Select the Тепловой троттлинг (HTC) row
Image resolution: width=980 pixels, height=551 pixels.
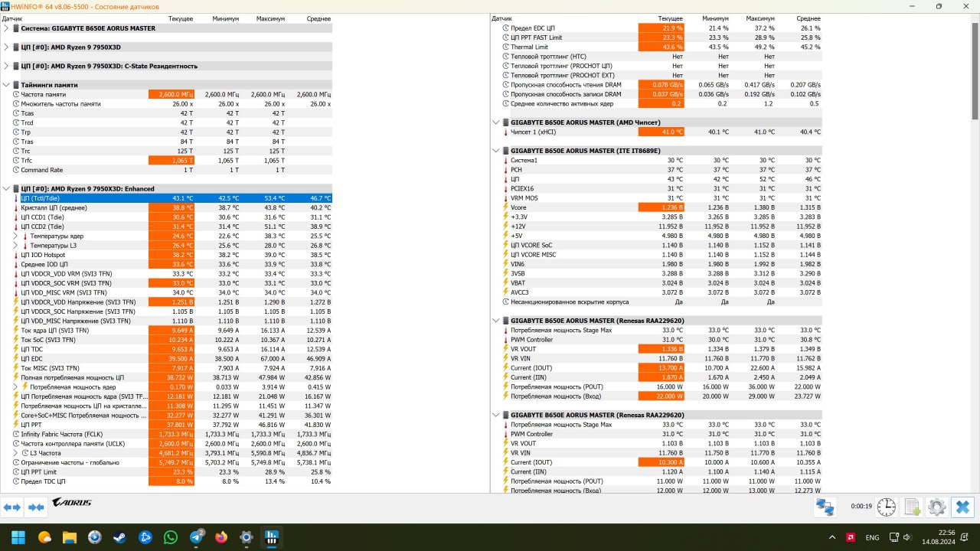tap(657, 56)
